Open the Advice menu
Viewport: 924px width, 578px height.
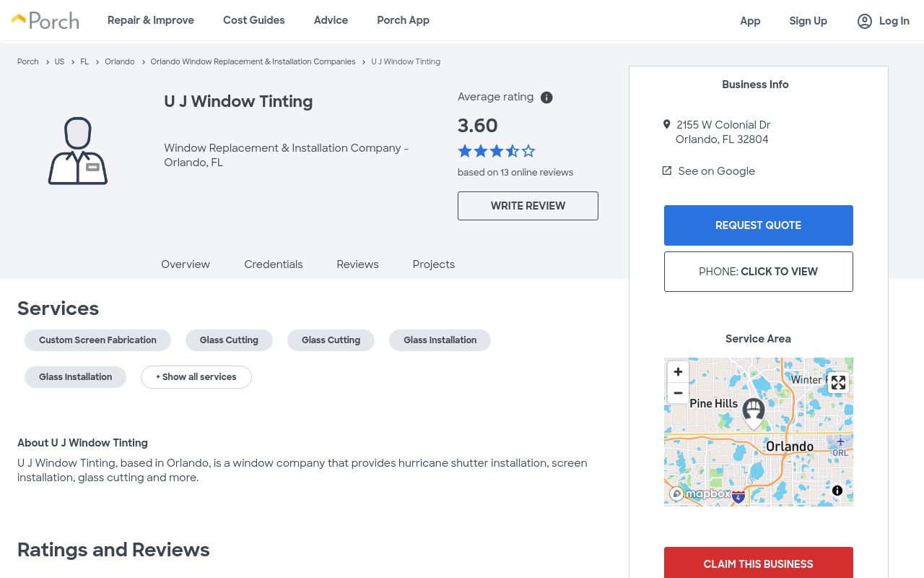click(331, 20)
